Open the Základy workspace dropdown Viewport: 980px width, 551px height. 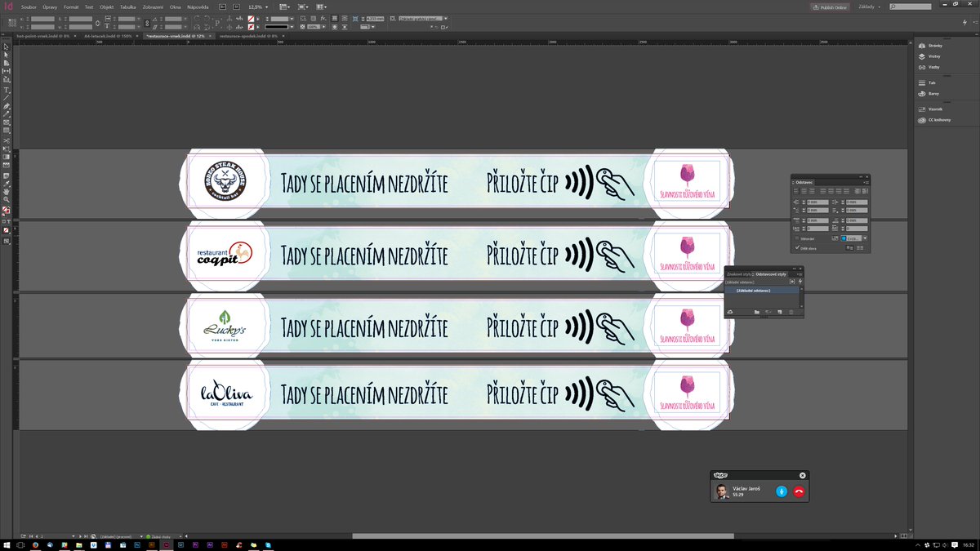(x=870, y=7)
